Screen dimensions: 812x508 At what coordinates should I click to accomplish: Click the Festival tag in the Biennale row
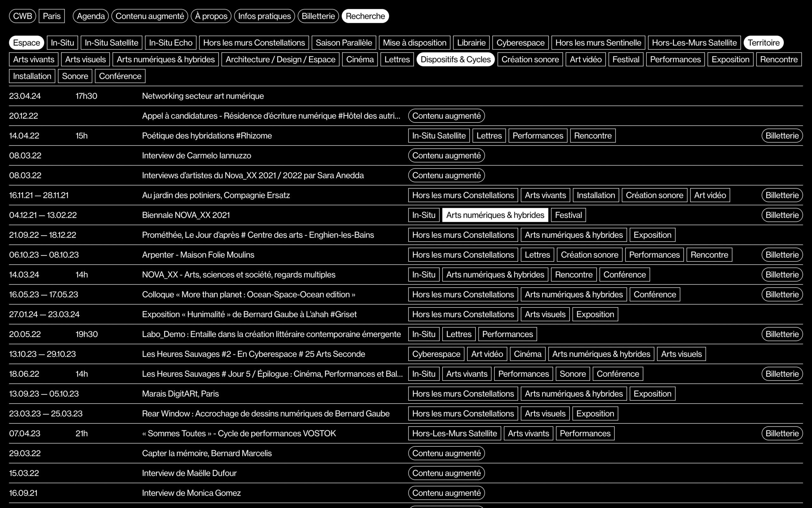[x=568, y=215]
